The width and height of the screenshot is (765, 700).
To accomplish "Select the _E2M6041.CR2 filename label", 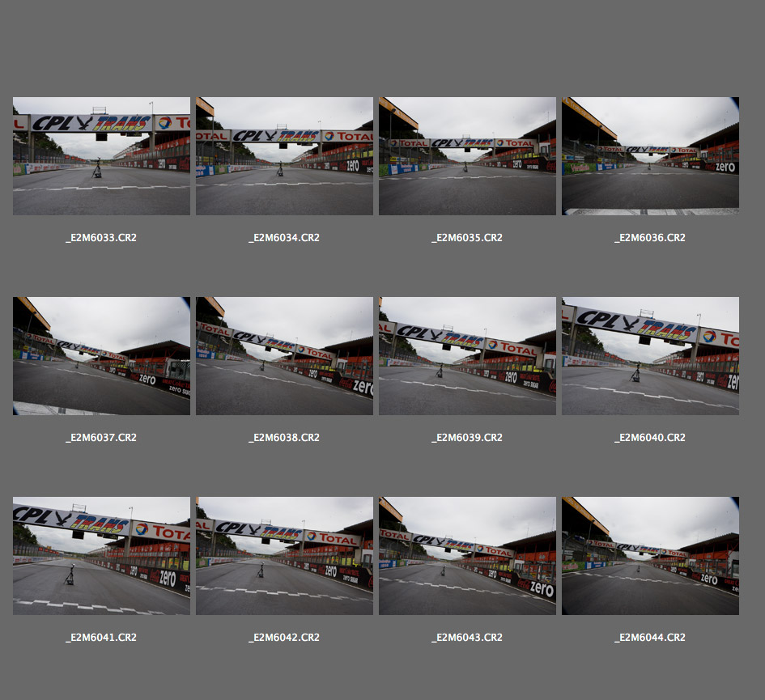I will pos(101,638).
